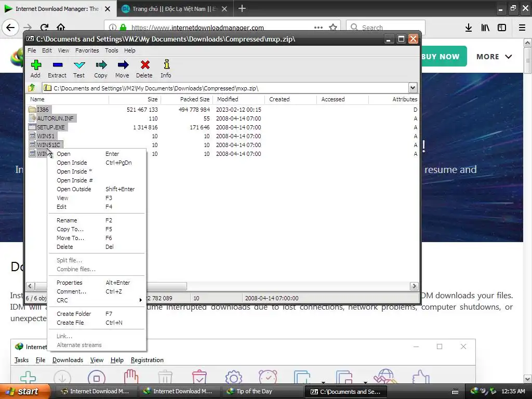Click the Copy toolbar icon
The height and width of the screenshot is (399, 532).
(101, 69)
